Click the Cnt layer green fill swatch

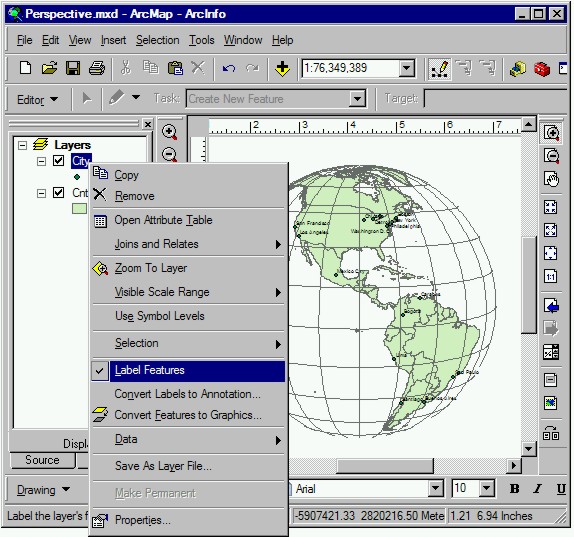(79, 209)
